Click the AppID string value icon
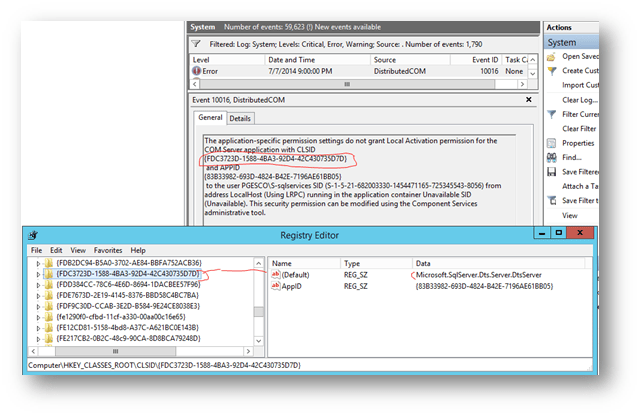Viewport: 641px width, 417px height. point(276,285)
